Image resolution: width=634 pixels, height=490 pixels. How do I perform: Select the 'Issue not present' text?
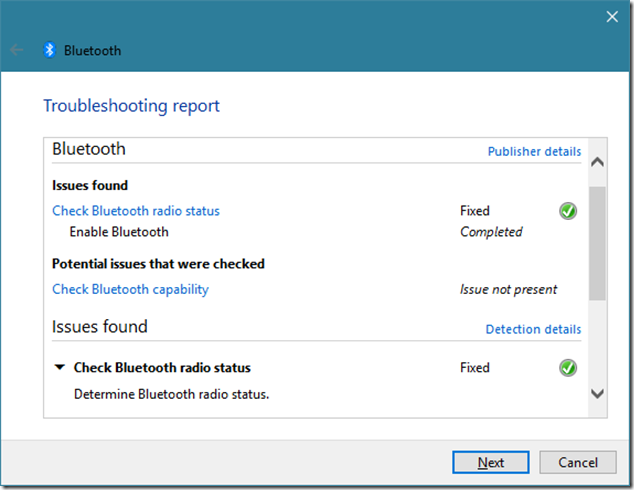[508, 289]
